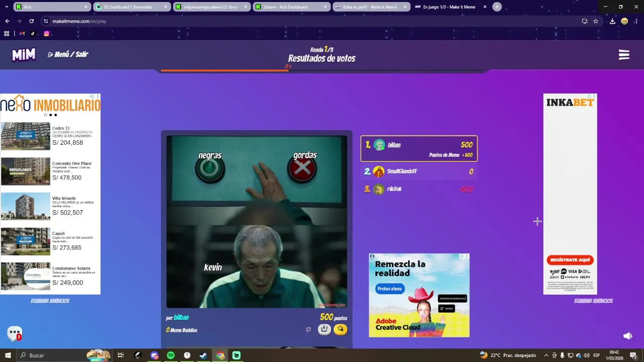Click rikitek's avatar in the ranking
This screenshot has height=362, width=644.
pyautogui.click(x=379, y=189)
